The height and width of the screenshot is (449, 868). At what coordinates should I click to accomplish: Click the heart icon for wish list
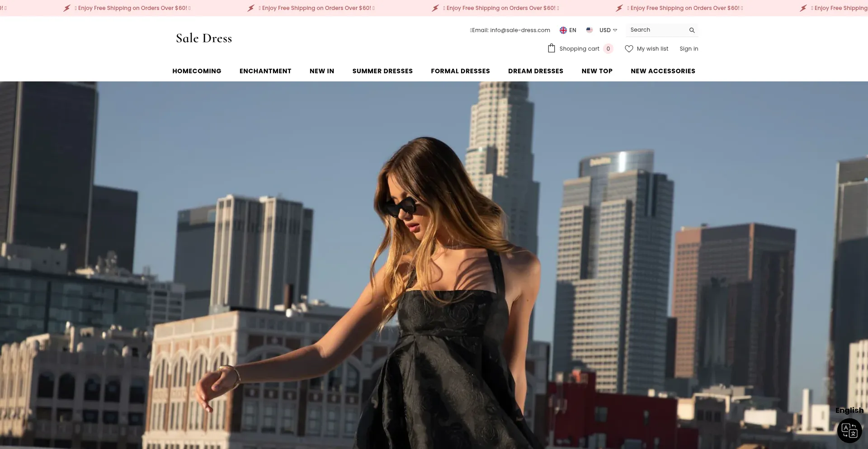point(629,48)
